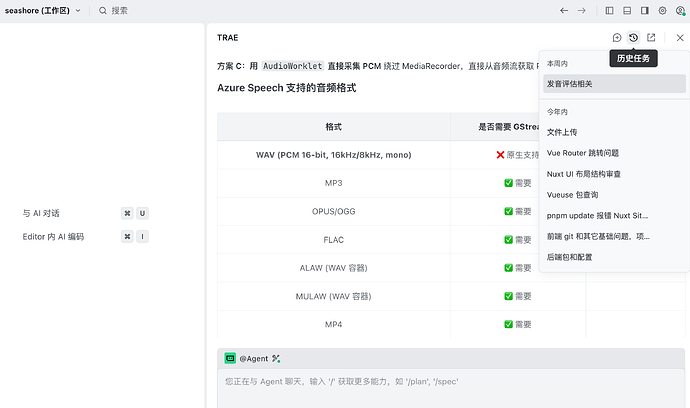
Task: Open settings gear icon
Action: 662,11
